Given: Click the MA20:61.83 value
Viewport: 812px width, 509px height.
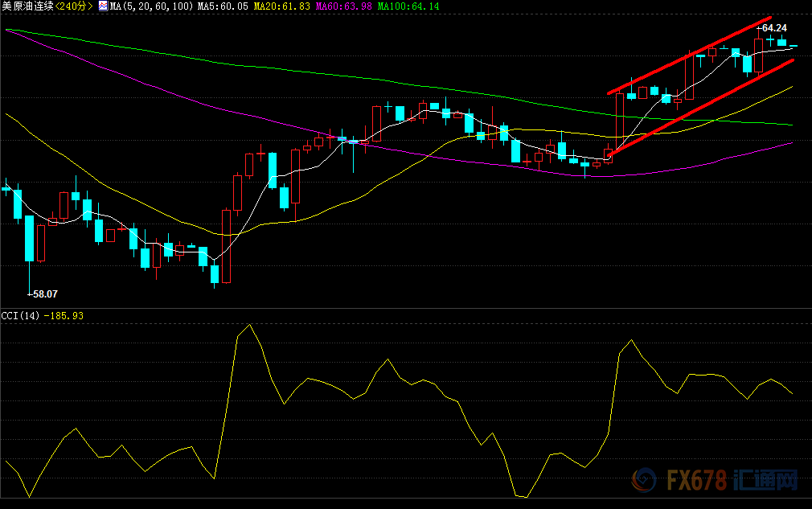Looking at the screenshot, I should point(282,6).
